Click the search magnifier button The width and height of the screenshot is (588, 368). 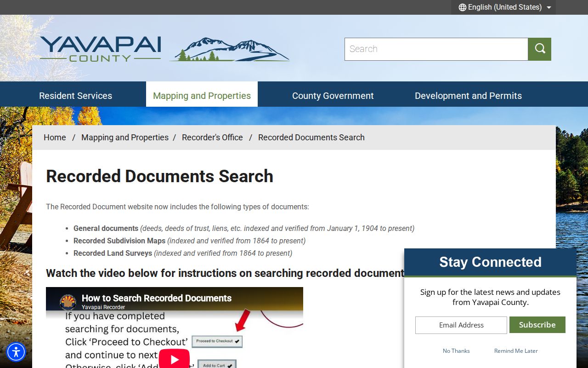coord(539,49)
